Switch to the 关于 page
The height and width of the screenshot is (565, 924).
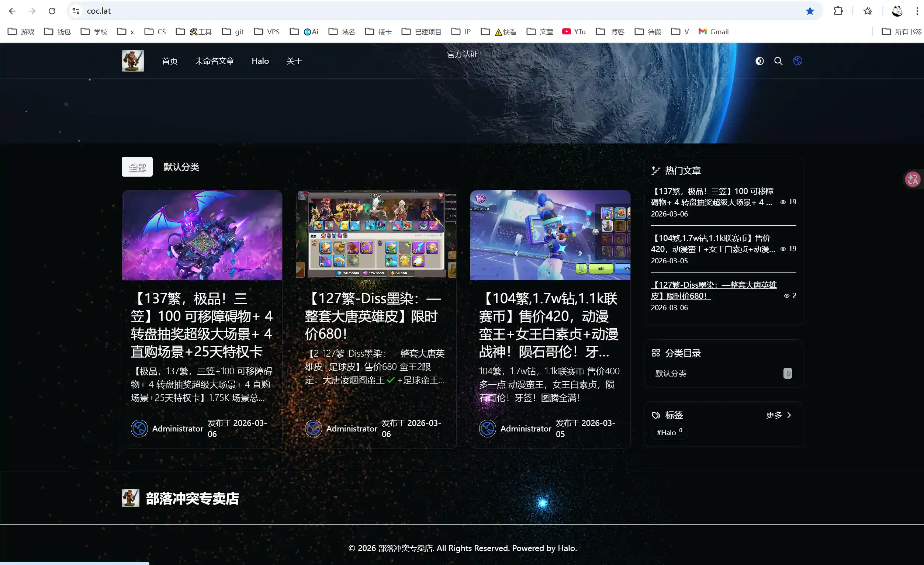click(294, 60)
